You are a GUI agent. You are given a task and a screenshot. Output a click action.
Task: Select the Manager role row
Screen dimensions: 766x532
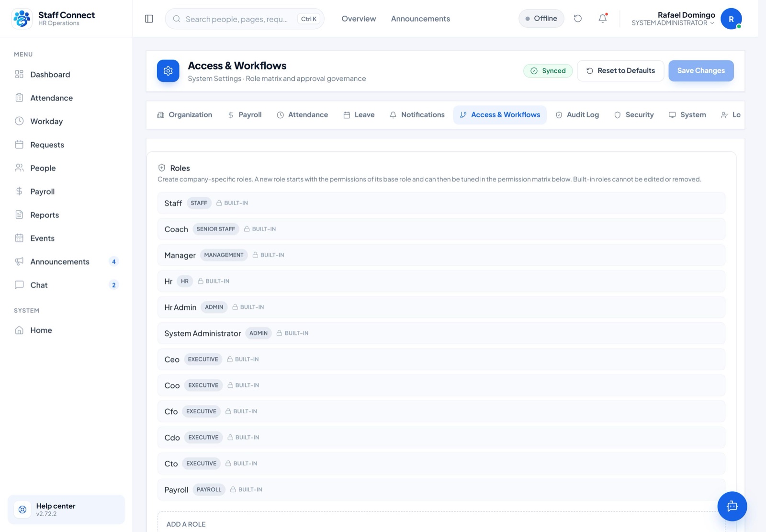click(x=441, y=255)
